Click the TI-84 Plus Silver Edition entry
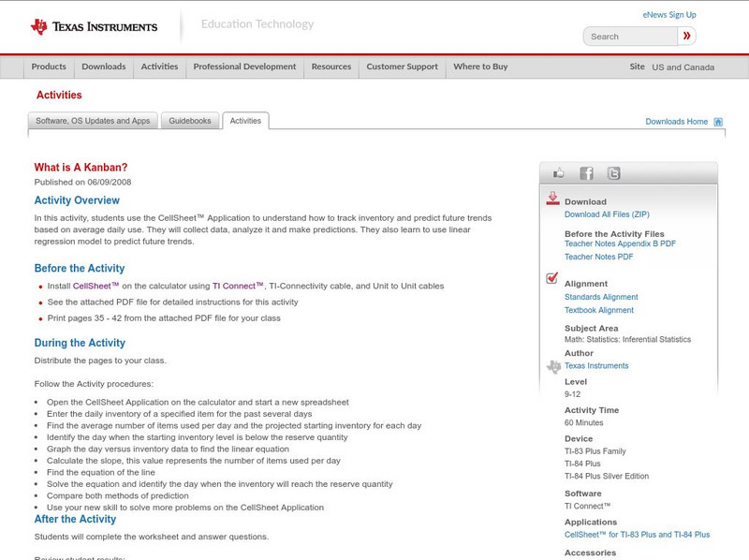This screenshot has height=560, width=749. click(607, 477)
